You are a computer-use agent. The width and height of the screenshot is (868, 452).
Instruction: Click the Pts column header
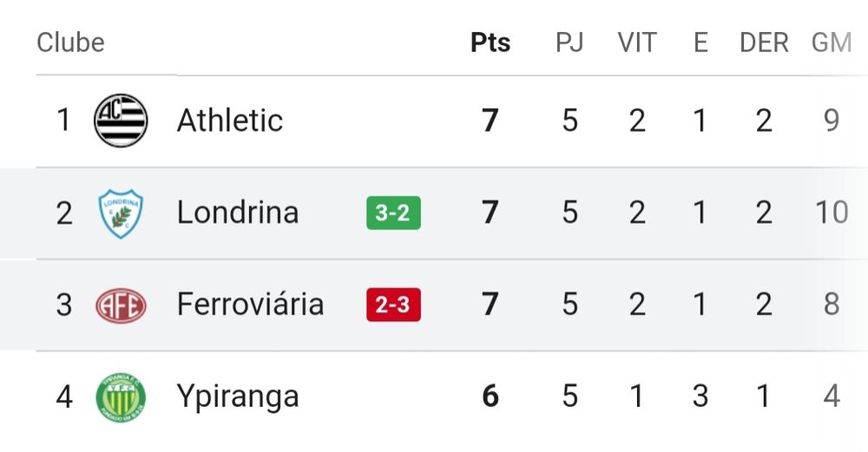pos(490,43)
